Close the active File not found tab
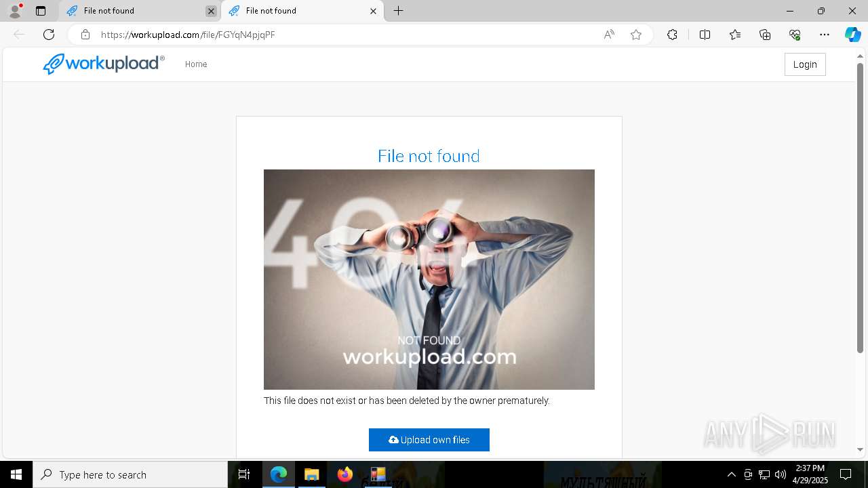Screen dimensions: 868x488 373,11
